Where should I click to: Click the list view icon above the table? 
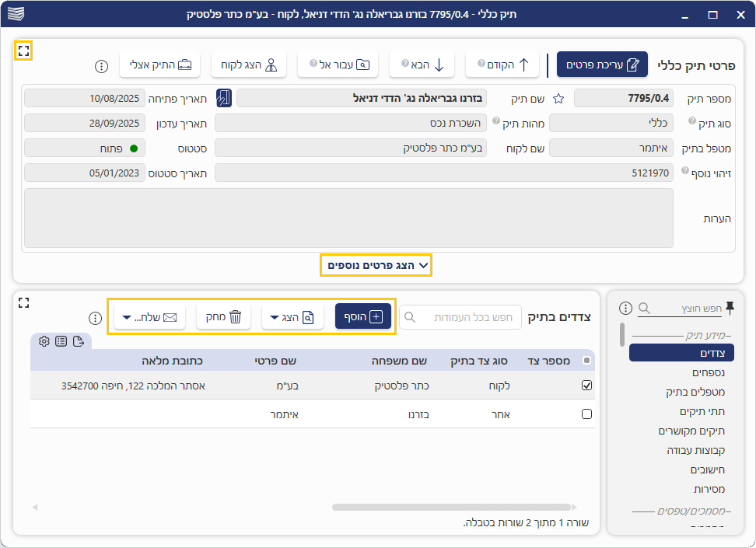click(61, 341)
